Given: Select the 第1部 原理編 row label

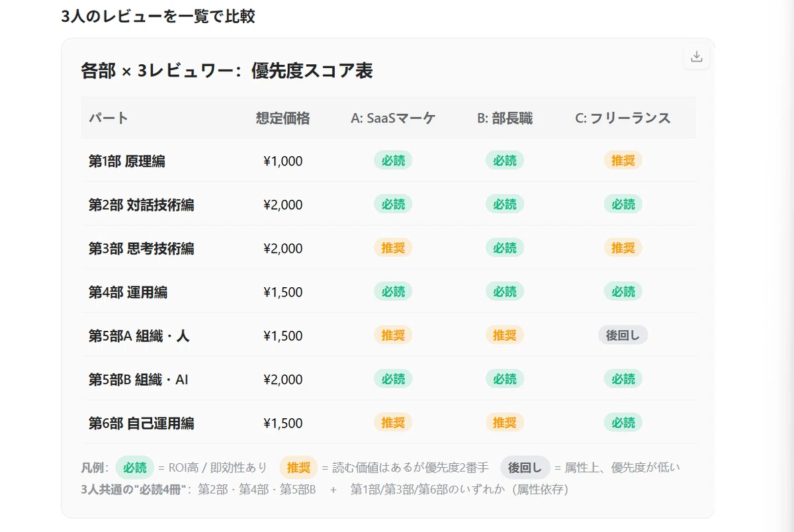Looking at the screenshot, I should coord(127,161).
